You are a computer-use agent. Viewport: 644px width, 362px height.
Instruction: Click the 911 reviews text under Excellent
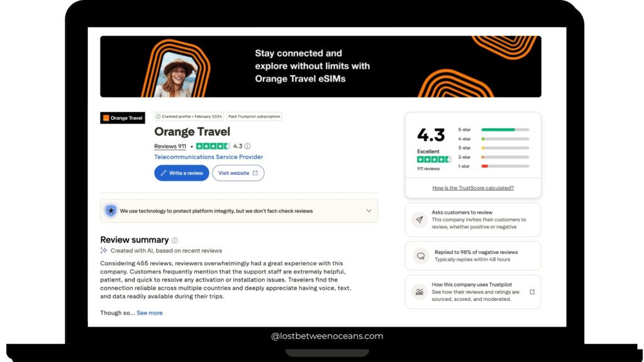point(428,168)
